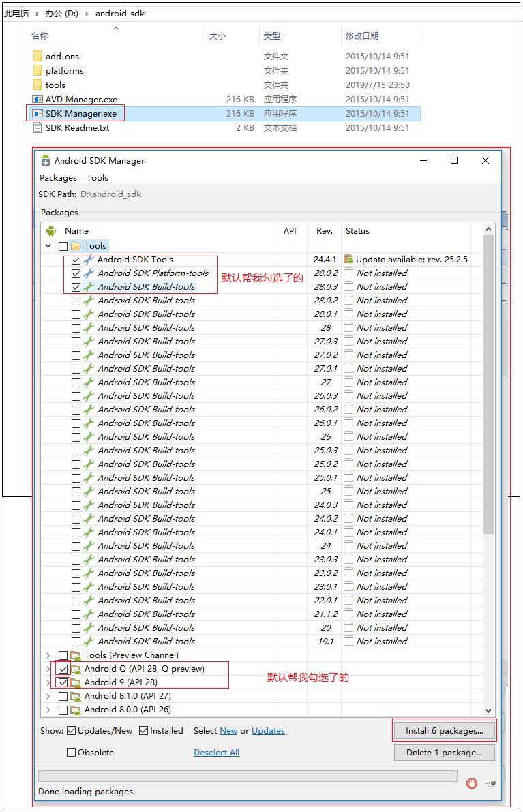Click the log window icon beside stop icon
The width and height of the screenshot is (523, 812).
(490, 783)
